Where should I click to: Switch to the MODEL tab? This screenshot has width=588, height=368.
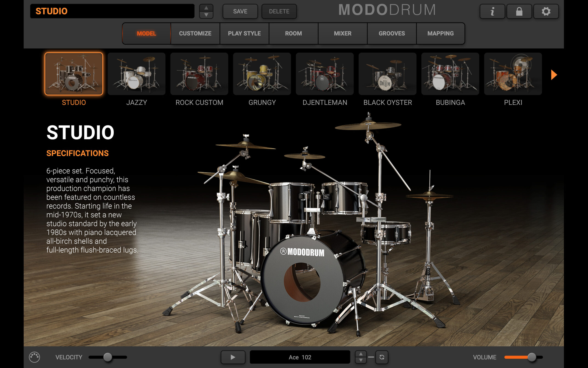pyautogui.click(x=146, y=33)
